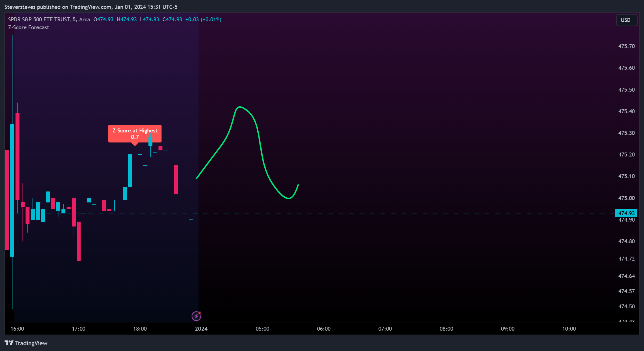The width and height of the screenshot is (644, 351).
Task: Click the +0.03 (+0.01%) change value
Action: click(x=204, y=19)
